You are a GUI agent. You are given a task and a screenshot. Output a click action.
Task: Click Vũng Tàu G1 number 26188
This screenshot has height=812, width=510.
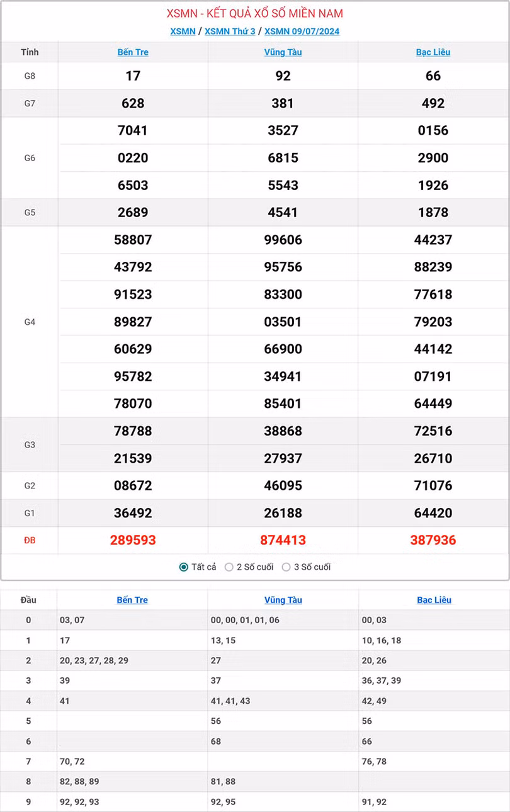tap(283, 513)
